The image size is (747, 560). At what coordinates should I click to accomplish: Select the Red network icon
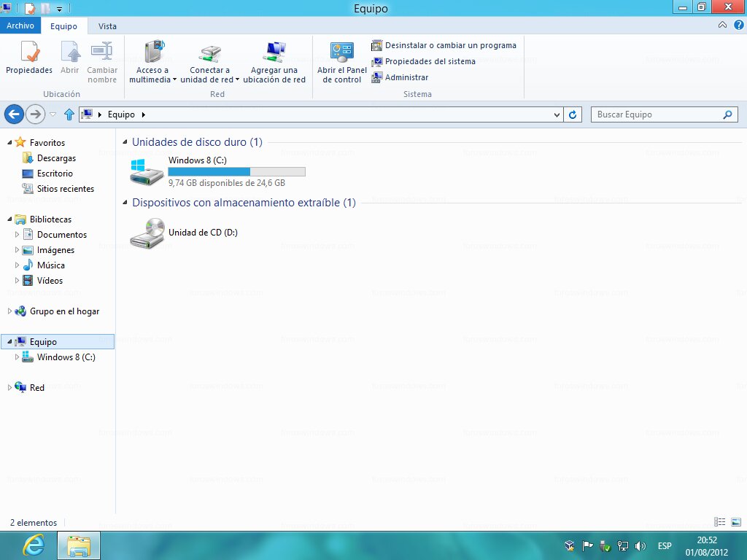(x=20, y=387)
